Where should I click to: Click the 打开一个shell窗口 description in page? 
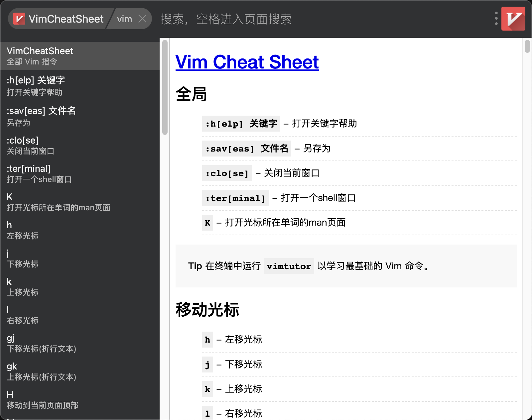318,198
